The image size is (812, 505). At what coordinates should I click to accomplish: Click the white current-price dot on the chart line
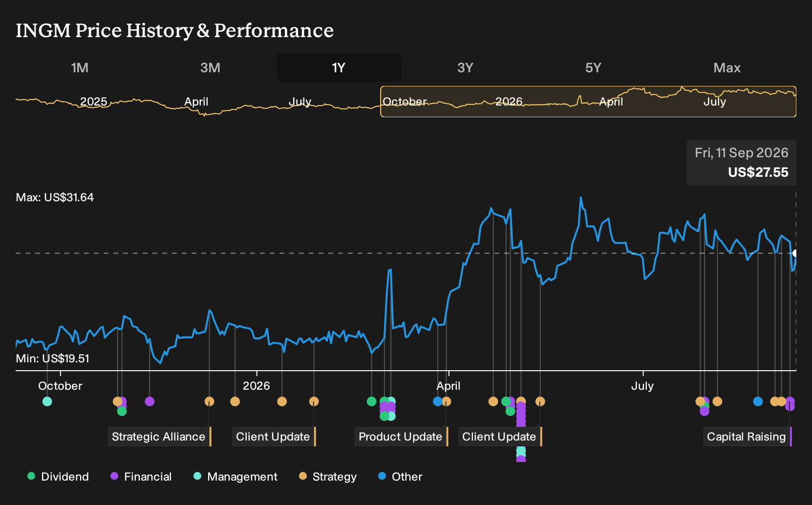(795, 253)
